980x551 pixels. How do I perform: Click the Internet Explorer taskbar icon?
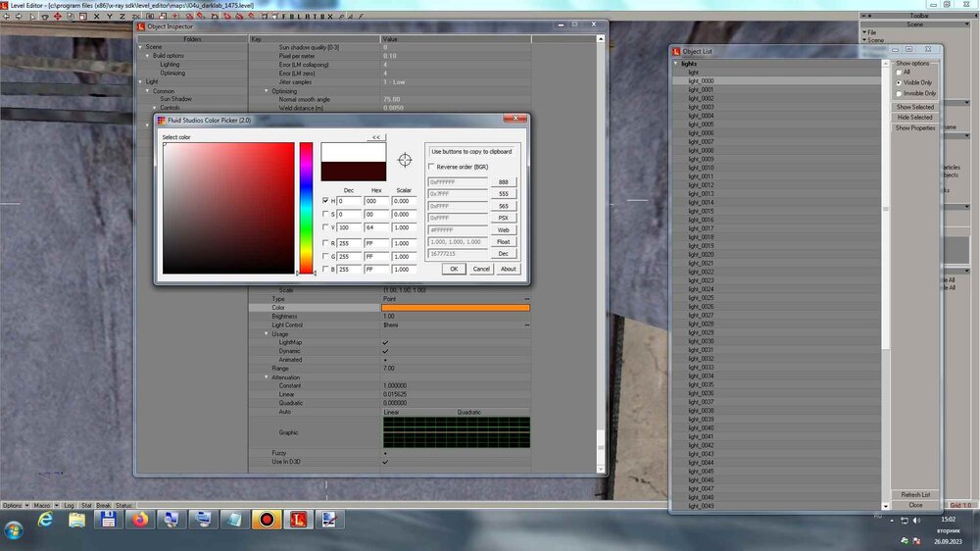[x=45, y=520]
